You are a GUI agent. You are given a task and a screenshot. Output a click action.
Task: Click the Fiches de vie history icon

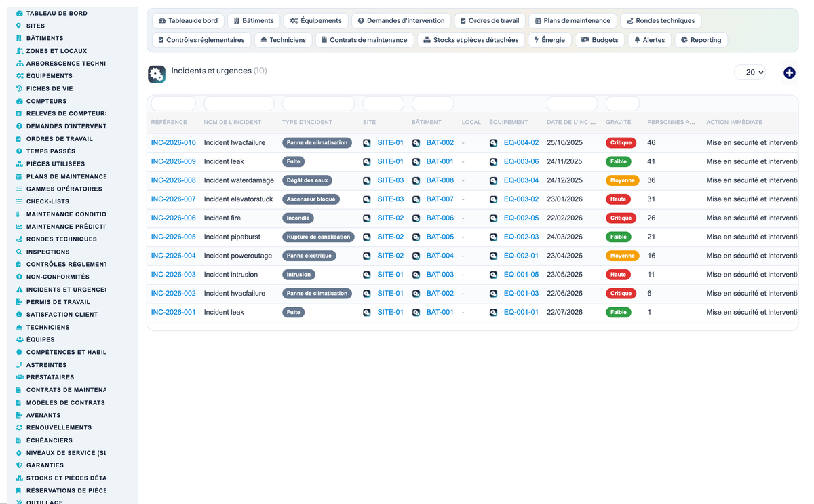(x=19, y=88)
